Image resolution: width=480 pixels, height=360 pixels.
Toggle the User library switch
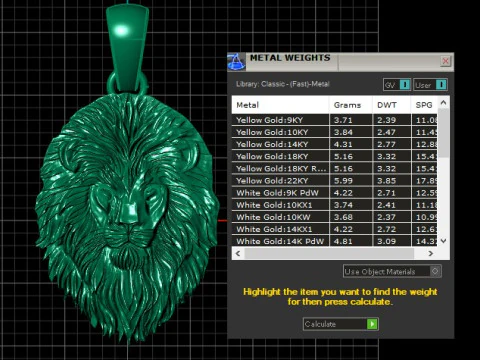point(430,85)
